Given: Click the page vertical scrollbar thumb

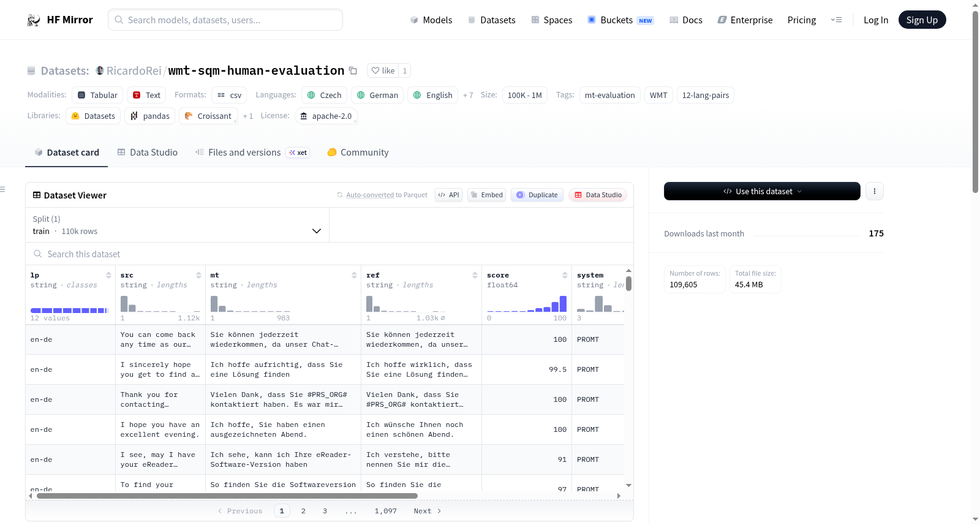Looking at the screenshot, I should (975, 102).
